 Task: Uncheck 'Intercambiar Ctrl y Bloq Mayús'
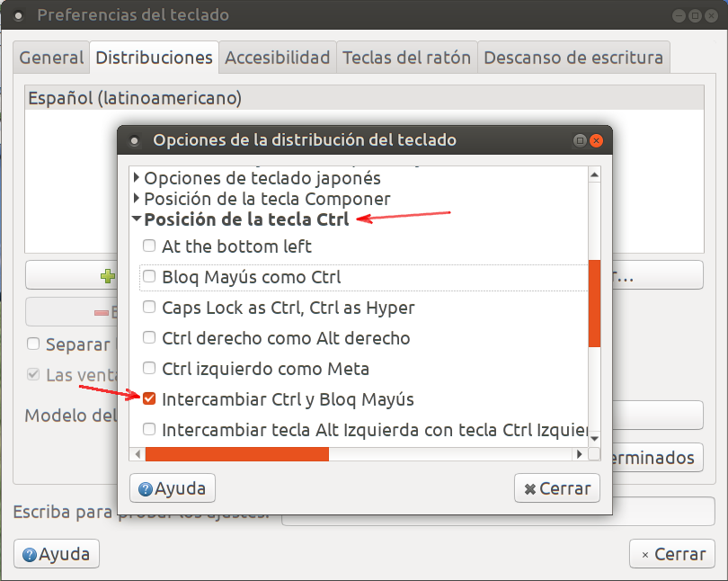(x=148, y=398)
